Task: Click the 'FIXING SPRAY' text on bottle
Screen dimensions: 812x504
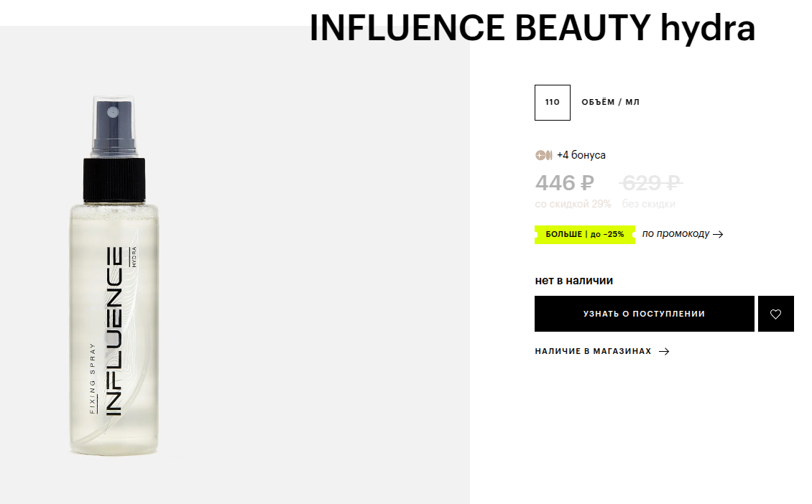Action: [92, 388]
